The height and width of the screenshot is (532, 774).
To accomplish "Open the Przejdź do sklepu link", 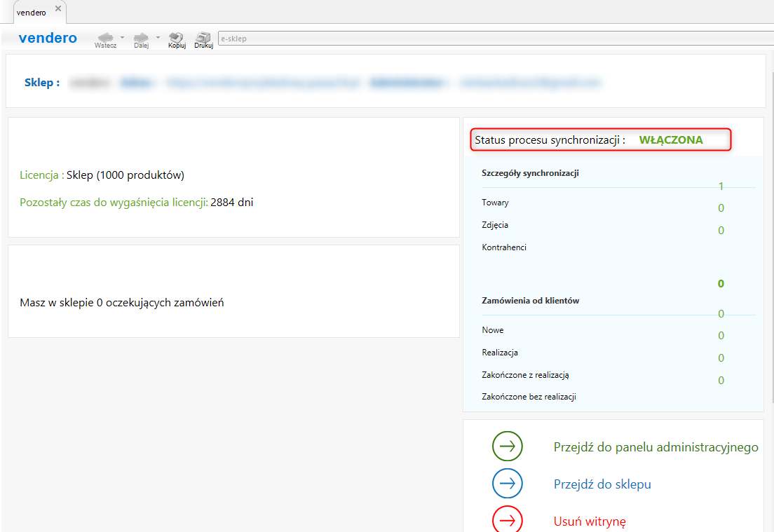I will coord(602,484).
